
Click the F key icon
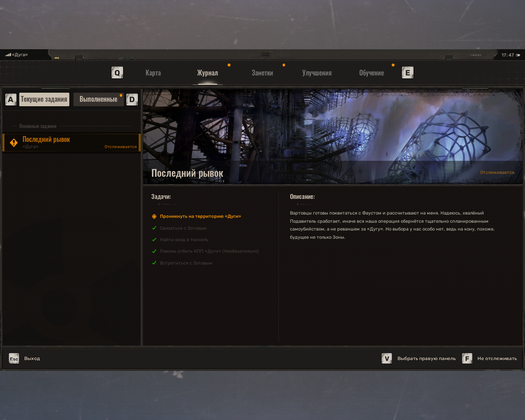(467, 358)
